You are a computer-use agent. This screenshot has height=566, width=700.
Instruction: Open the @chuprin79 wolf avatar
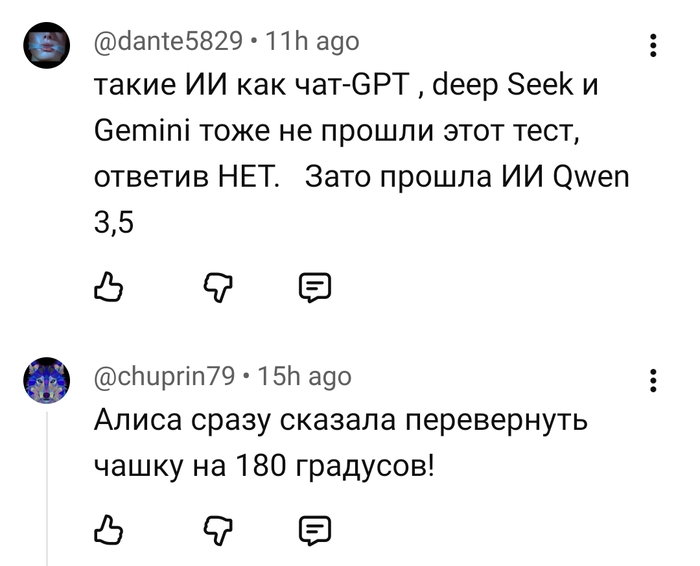coord(46,381)
